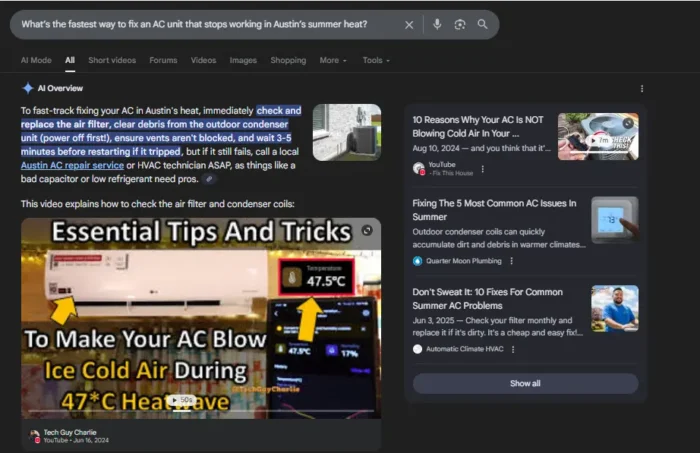Click the magnifying glass search icon

coord(483,24)
